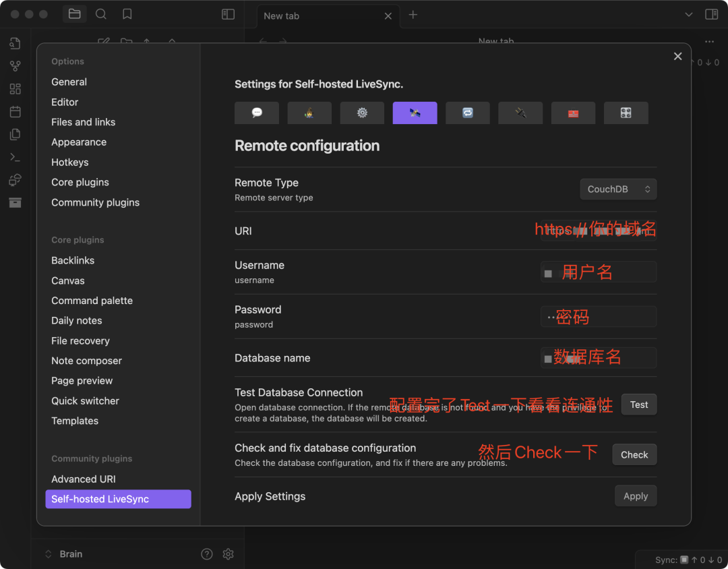Image resolution: width=728 pixels, height=569 pixels.
Task: Open Hotkeys settings
Action: pos(69,162)
